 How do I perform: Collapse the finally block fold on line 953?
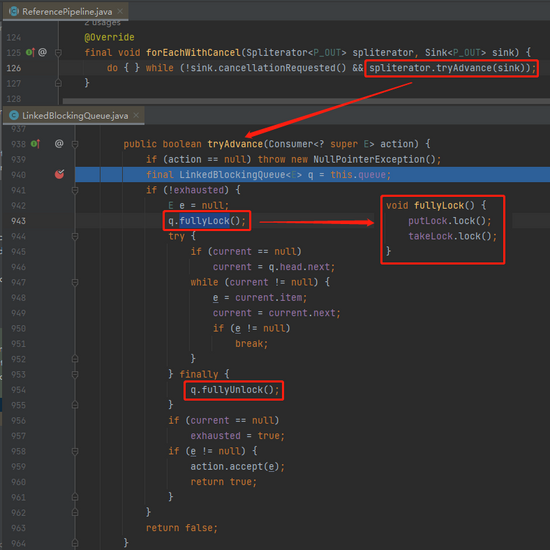pos(75,375)
